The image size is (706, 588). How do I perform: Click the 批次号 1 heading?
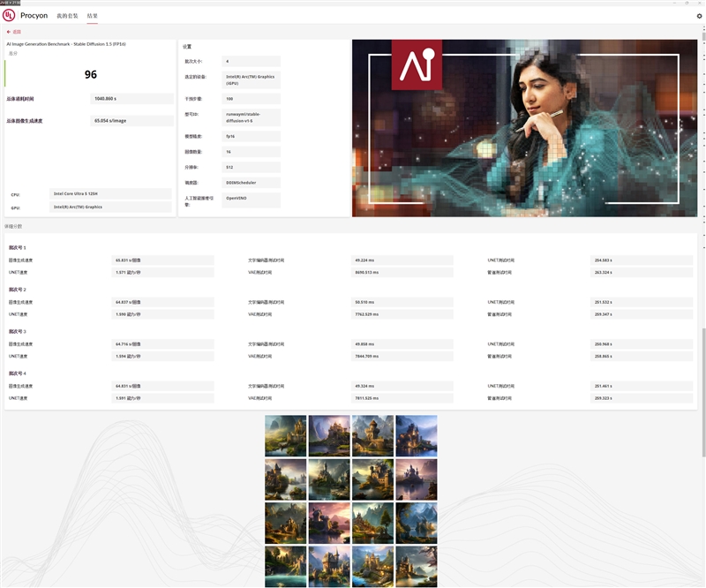pyautogui.click(x=18, y=248)
